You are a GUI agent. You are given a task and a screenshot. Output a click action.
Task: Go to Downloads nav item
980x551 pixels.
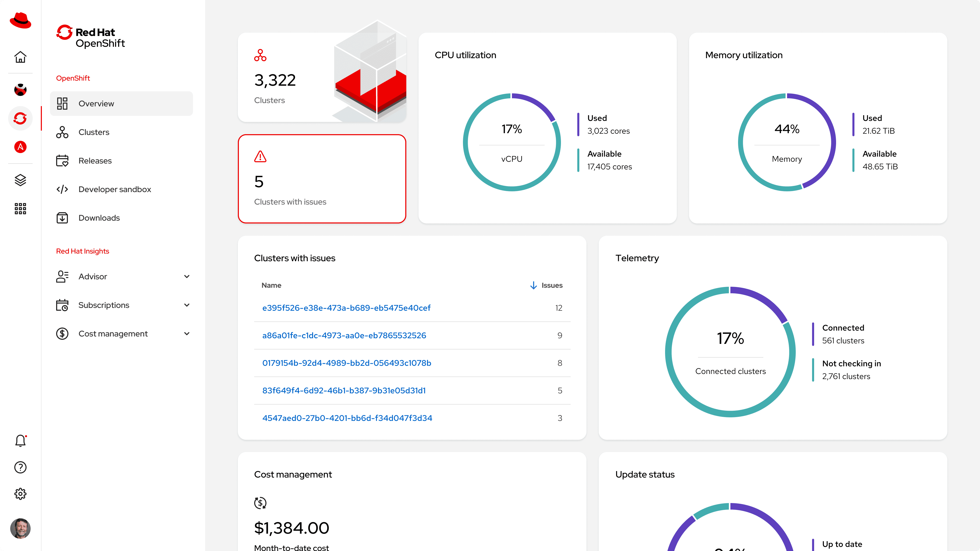tap(121, 218)
